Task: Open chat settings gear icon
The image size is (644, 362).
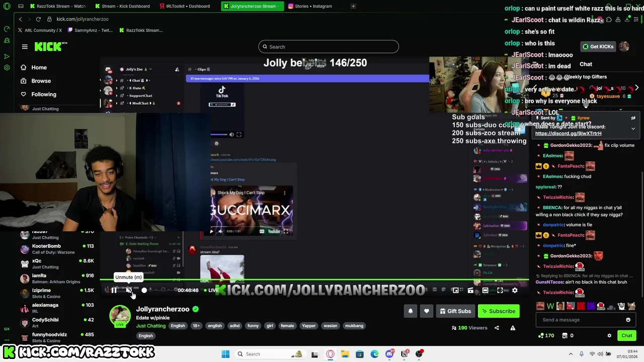Action: (x=609, y=336)
